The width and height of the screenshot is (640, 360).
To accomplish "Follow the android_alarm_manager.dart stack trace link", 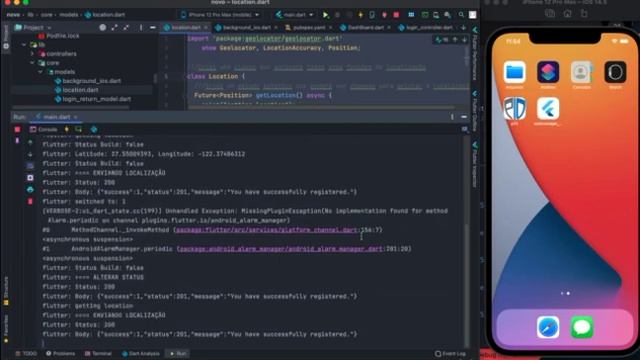I will 281,249.
